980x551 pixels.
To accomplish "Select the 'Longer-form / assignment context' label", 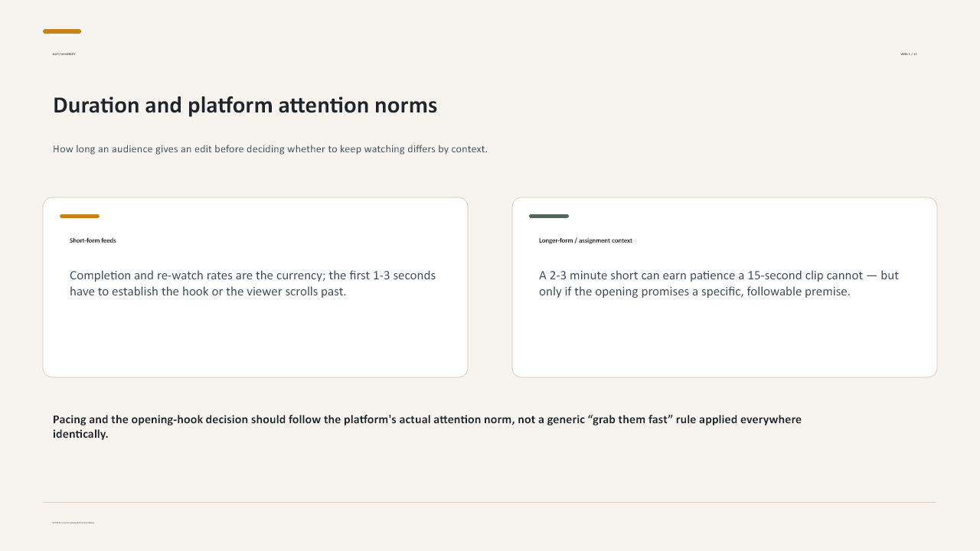I will [586, 240].
